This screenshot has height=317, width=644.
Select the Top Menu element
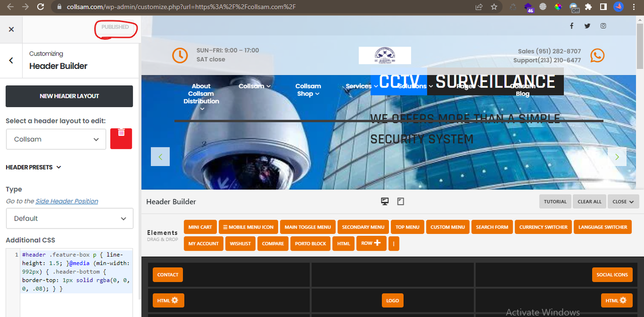click(408, 227)
